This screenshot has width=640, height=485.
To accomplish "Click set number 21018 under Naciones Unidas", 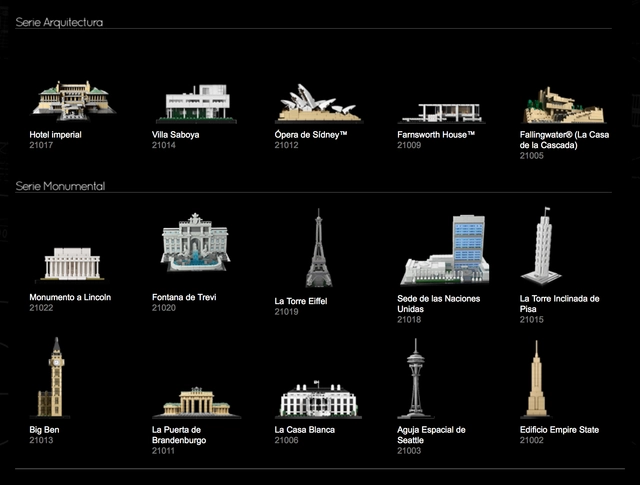I will coord(409,320).
